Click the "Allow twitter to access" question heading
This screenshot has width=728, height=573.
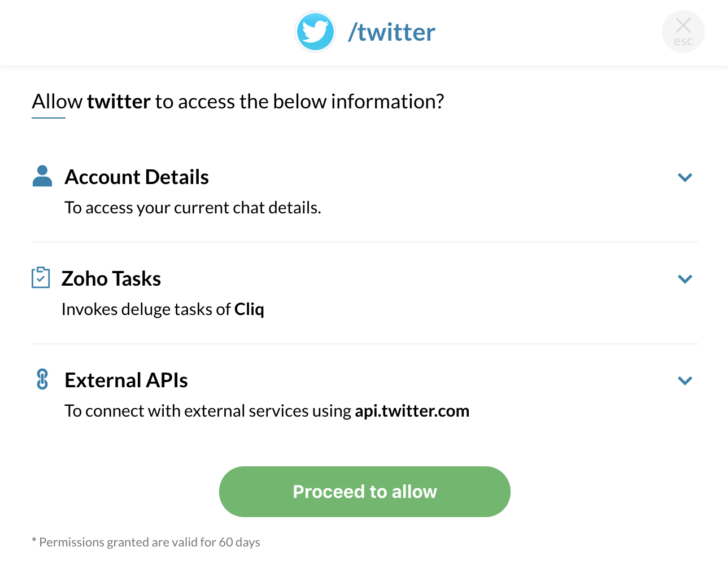(x=238, y=102)
